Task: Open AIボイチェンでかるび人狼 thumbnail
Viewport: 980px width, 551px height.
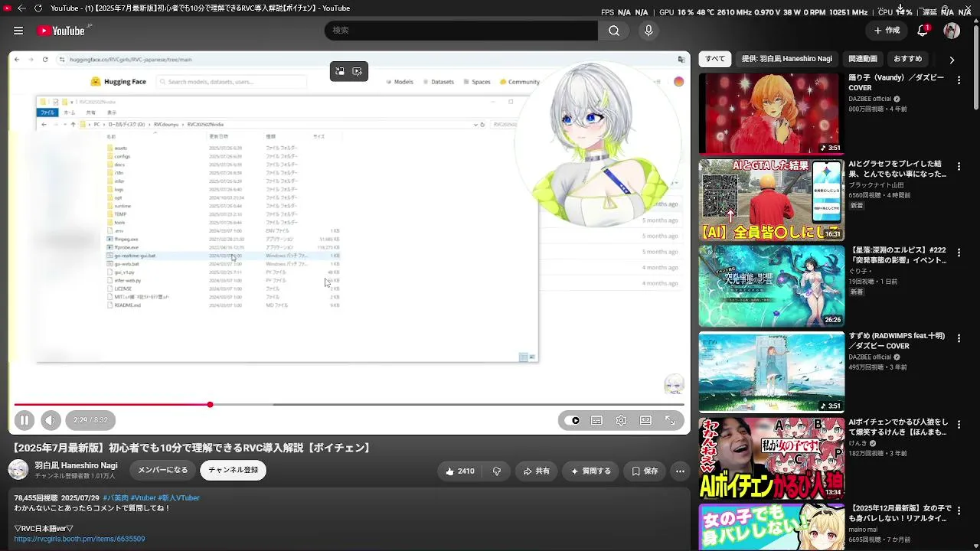Action: point(771,458)
